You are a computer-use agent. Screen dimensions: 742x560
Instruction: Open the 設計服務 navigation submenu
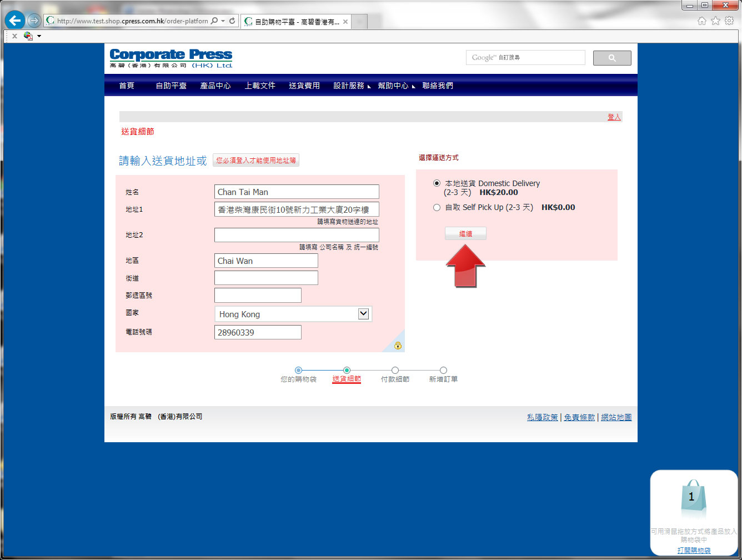(x=349, y=86)
